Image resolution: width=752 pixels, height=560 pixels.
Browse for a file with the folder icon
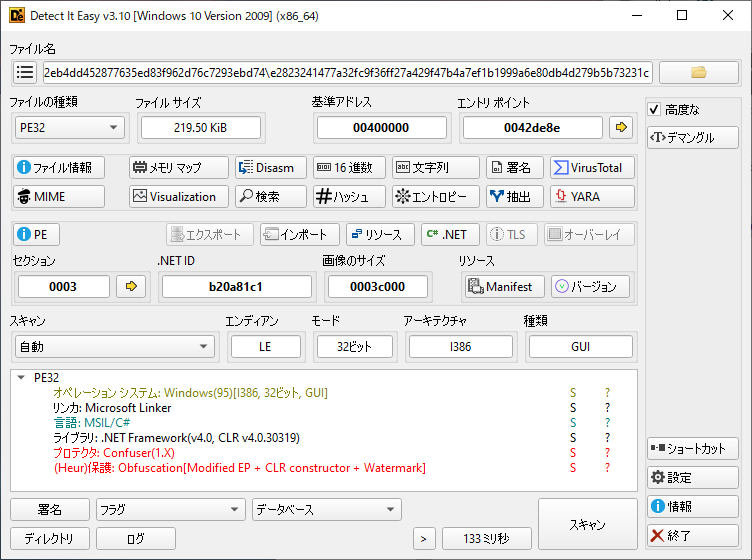[699, 72]
